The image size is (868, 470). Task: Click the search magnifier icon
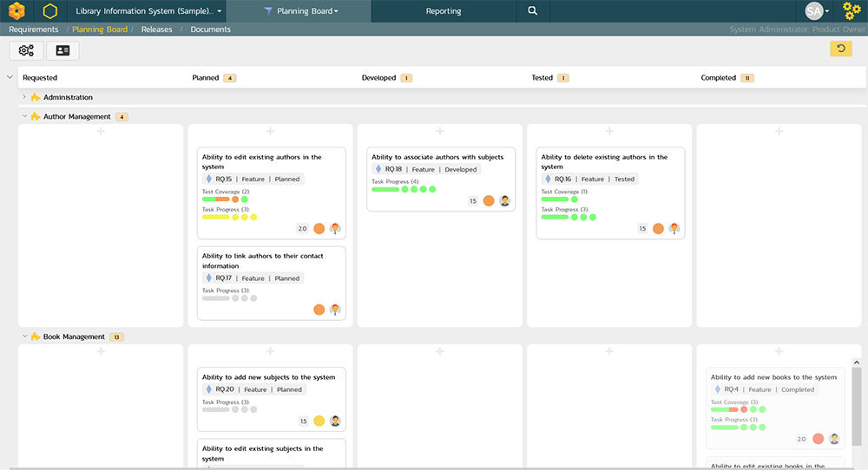[532, 11]
